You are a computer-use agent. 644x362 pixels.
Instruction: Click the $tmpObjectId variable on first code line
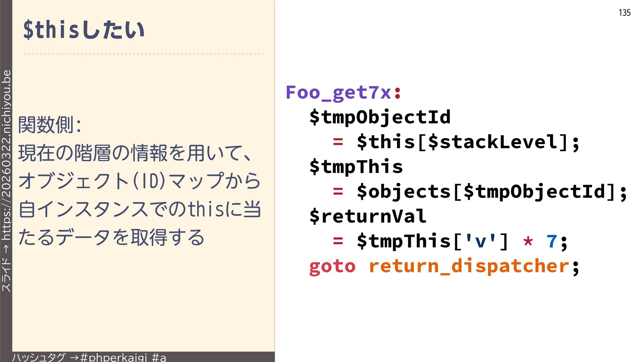pyautogui.click(x=380, y=117)
